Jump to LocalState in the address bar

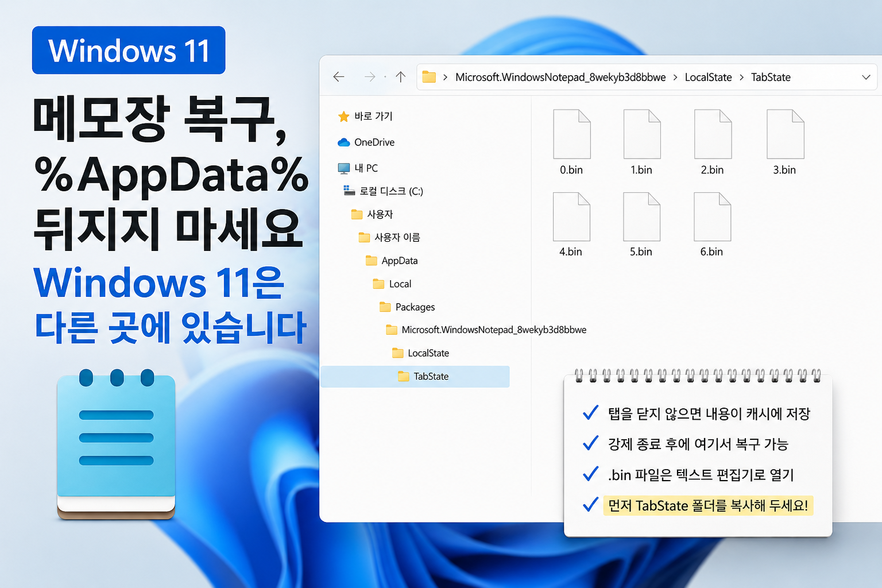[x=708, y=78]
